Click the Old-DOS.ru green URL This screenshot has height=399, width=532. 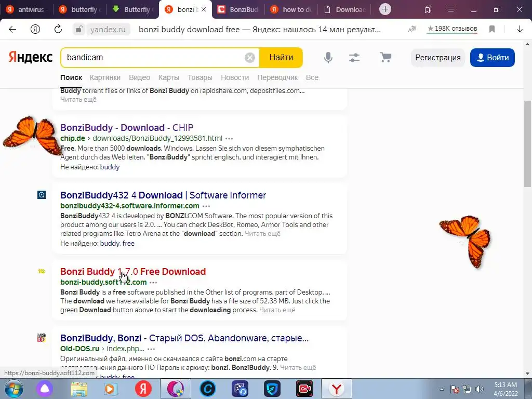79,349
